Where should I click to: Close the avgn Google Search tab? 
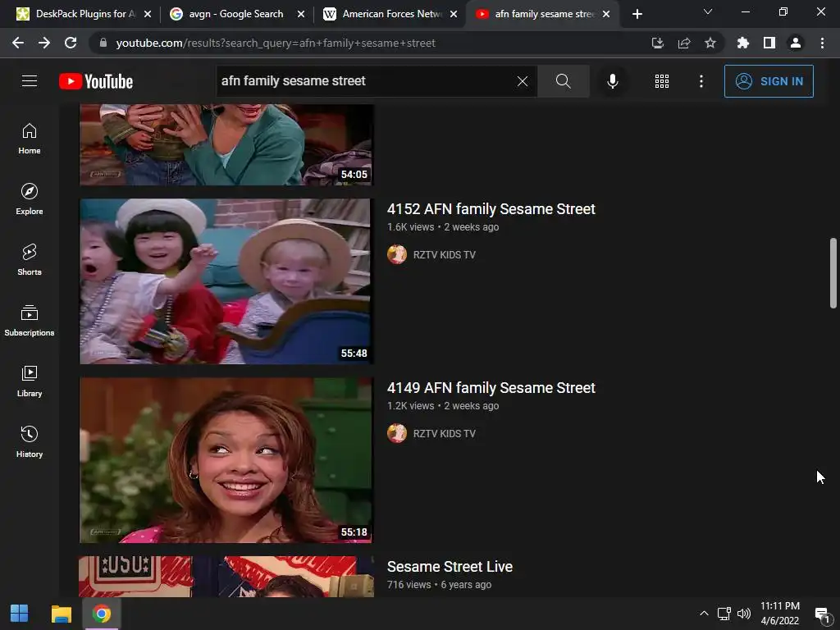[x=301, y=14]
